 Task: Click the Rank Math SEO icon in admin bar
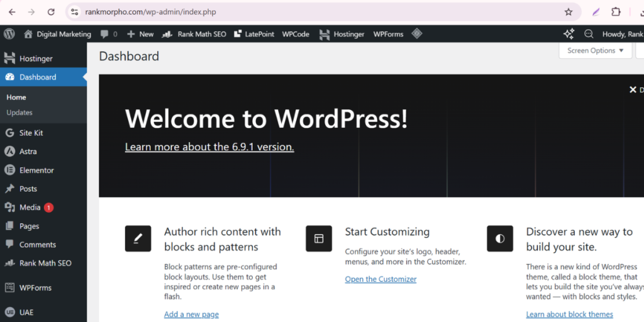[x=167, y=35]
